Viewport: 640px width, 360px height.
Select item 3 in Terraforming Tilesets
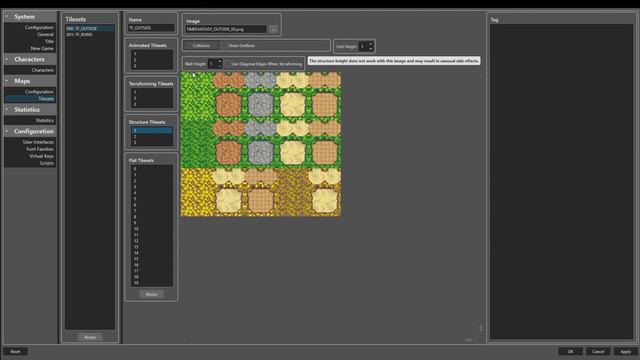click(x=151, y=104)
